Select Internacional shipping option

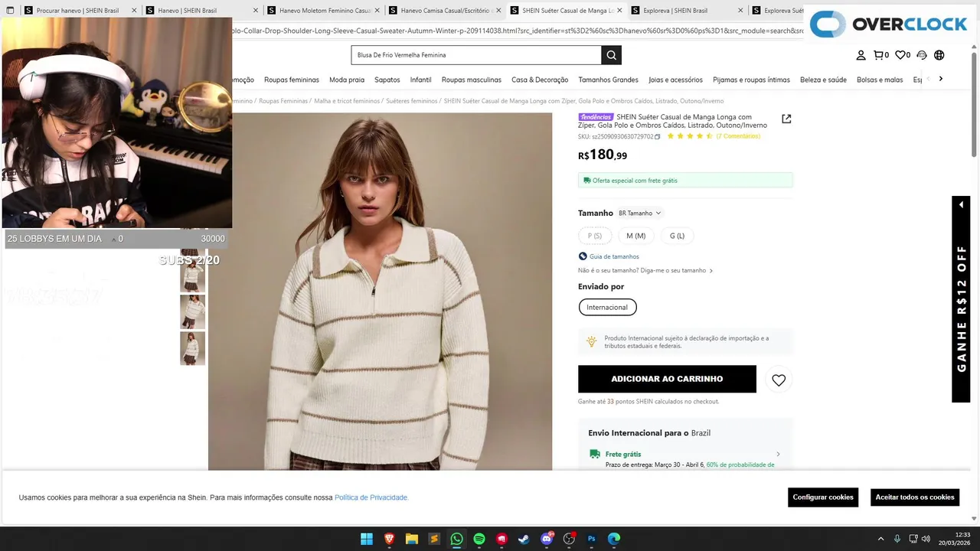tap(607, 308)
